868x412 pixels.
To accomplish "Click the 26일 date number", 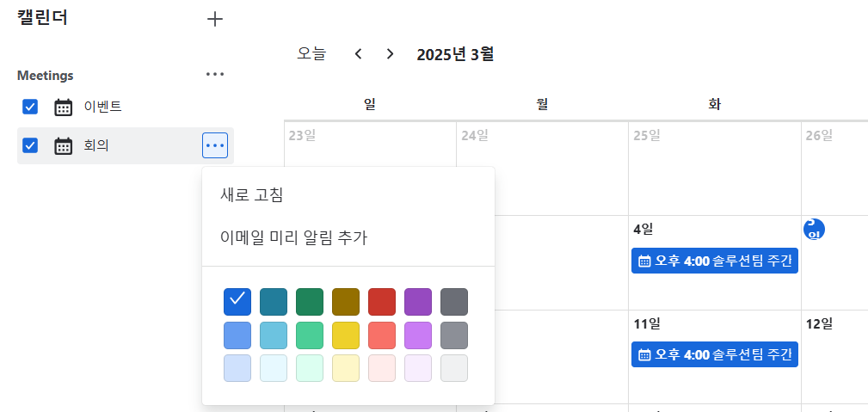I will click(819, 136).
